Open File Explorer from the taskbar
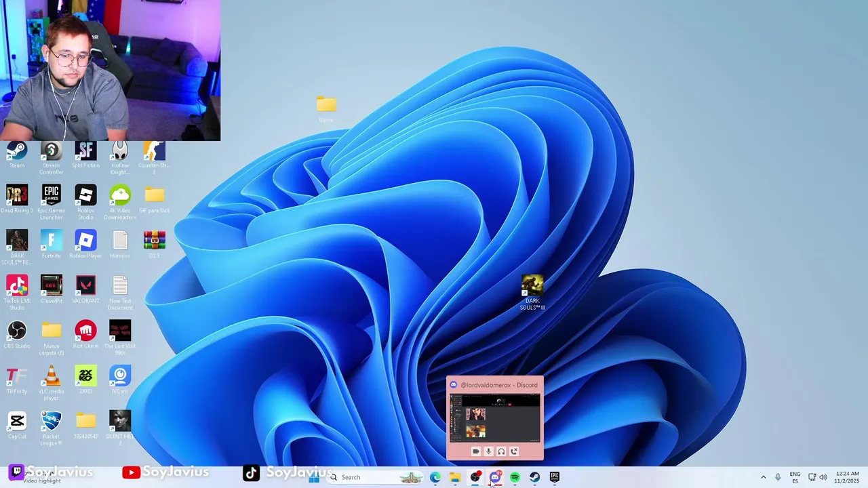 pyautogui.click(x=456, y=477)
